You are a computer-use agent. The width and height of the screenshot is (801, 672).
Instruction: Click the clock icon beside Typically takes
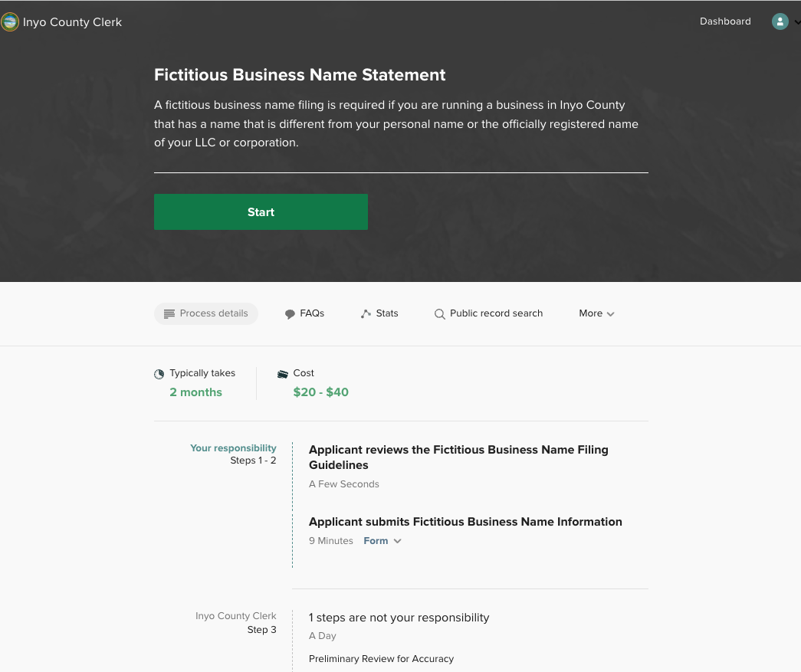[159, 373]
